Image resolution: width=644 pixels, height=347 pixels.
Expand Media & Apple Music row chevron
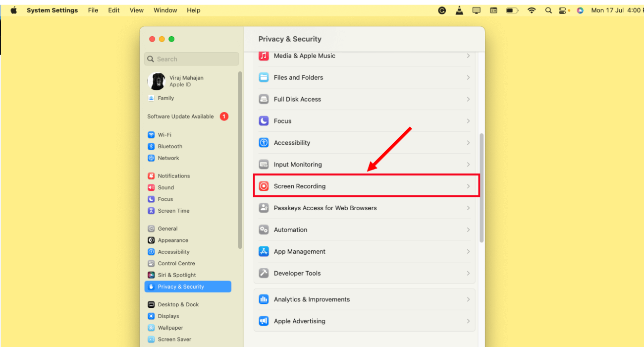468,56
